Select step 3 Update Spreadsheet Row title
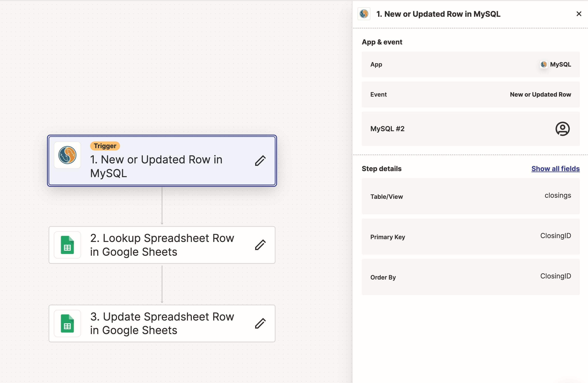The image size is (588, 383). (x=162, y=323)
